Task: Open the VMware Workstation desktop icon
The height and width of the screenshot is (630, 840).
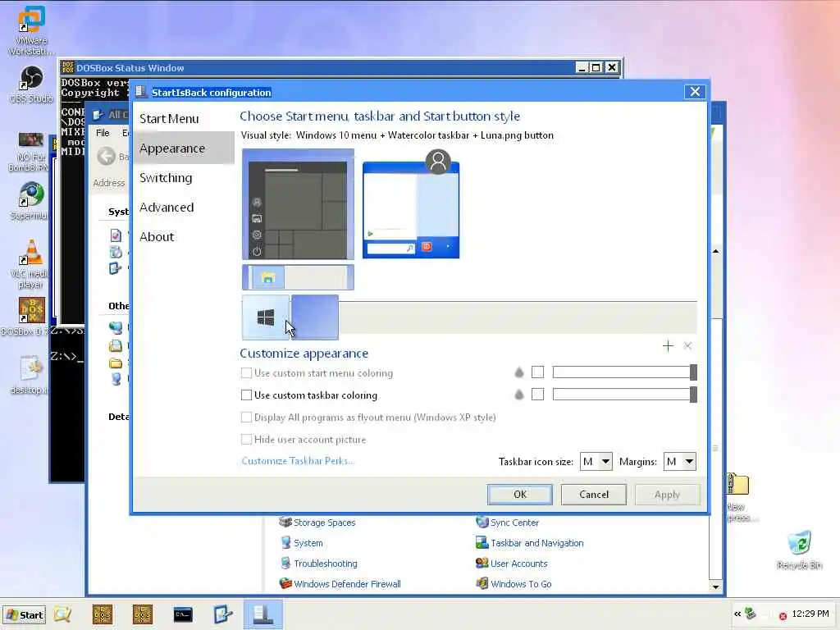Action: pyautogui.click(x=30, y=30)
